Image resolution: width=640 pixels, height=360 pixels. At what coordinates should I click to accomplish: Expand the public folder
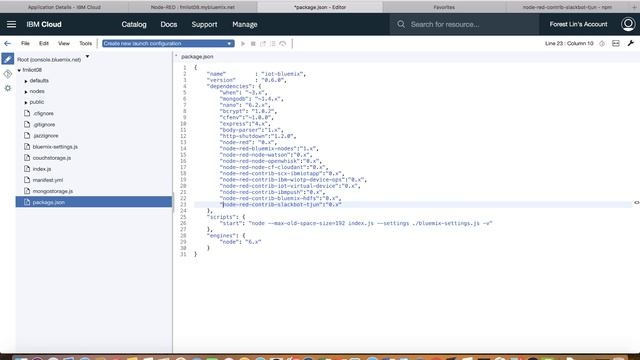click(26, 102)
